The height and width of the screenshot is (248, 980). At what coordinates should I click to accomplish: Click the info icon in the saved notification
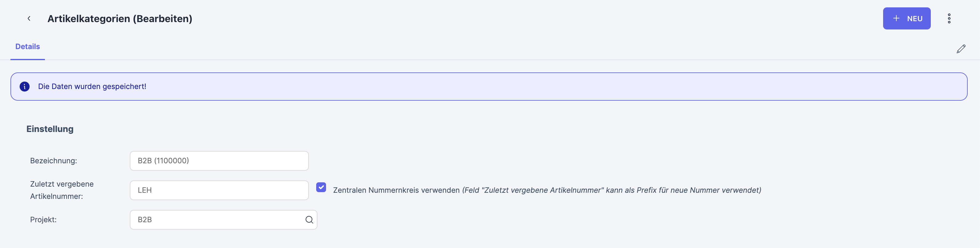25,87
